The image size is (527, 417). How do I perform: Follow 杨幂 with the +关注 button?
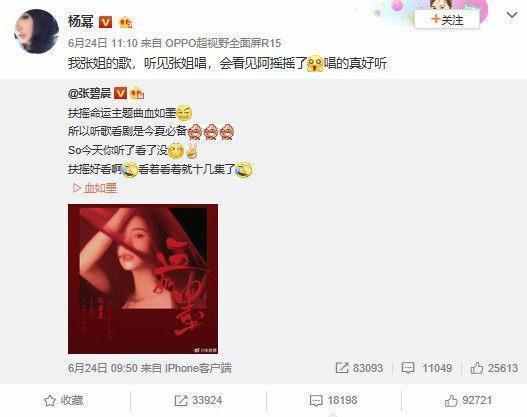[447, 20]
